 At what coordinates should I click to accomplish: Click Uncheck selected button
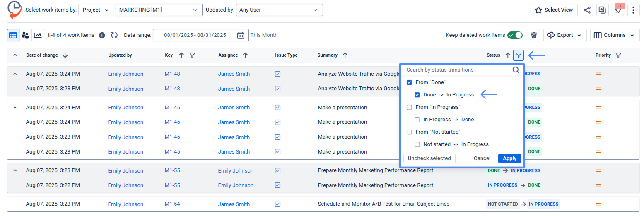pos(429,158)
